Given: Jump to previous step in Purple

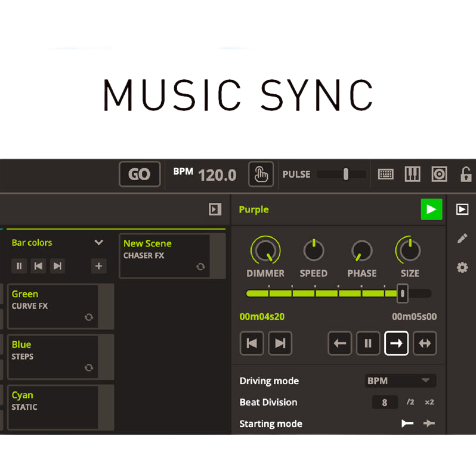Looking at the screenshot, I should (252, 344).
